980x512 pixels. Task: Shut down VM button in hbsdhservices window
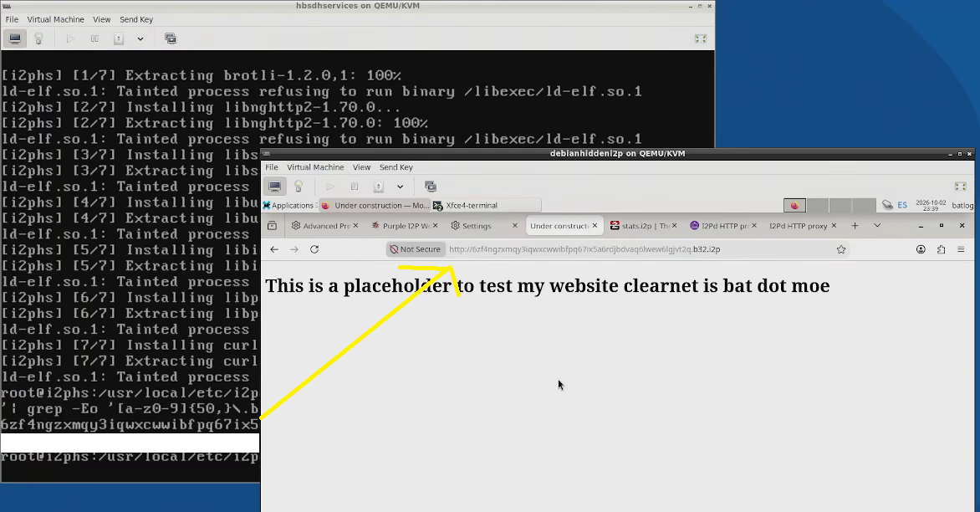pyautogui.click(x=118, y=38)
